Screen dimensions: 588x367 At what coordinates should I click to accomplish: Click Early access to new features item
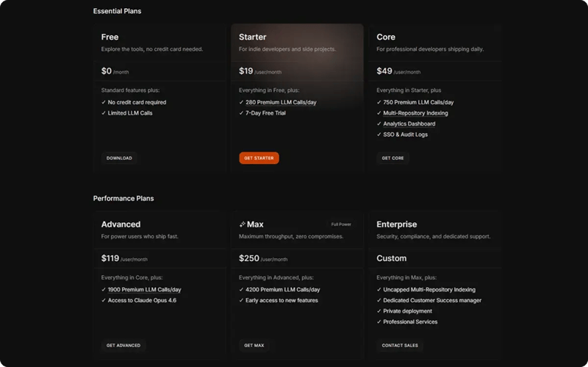282,300
